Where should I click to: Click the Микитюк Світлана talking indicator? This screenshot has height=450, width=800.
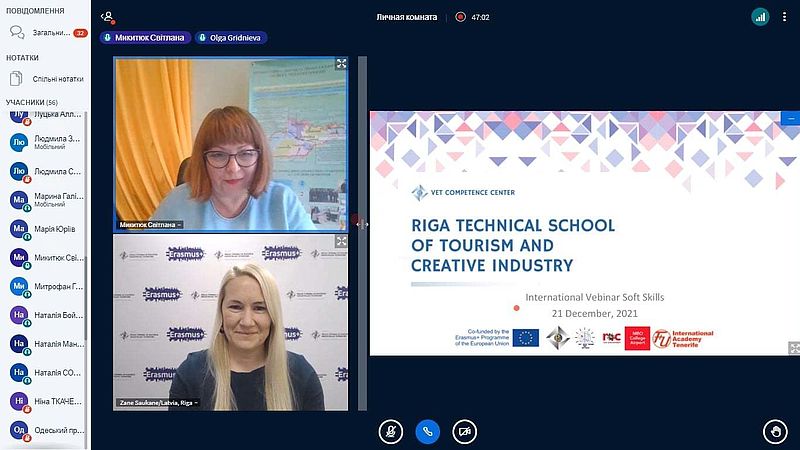tap(145, 38)
